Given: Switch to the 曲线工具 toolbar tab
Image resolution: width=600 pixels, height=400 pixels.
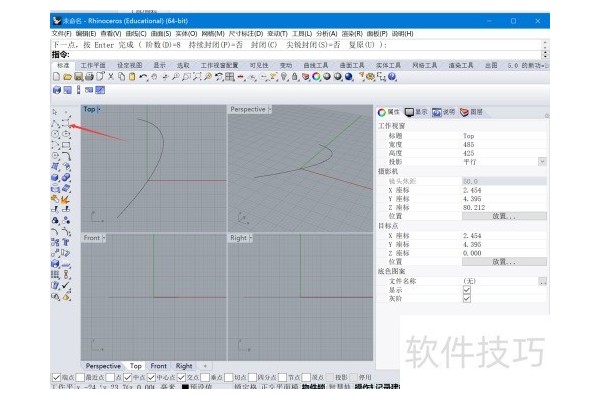Looking at the screenshot, I should click(x=316, y=65).
